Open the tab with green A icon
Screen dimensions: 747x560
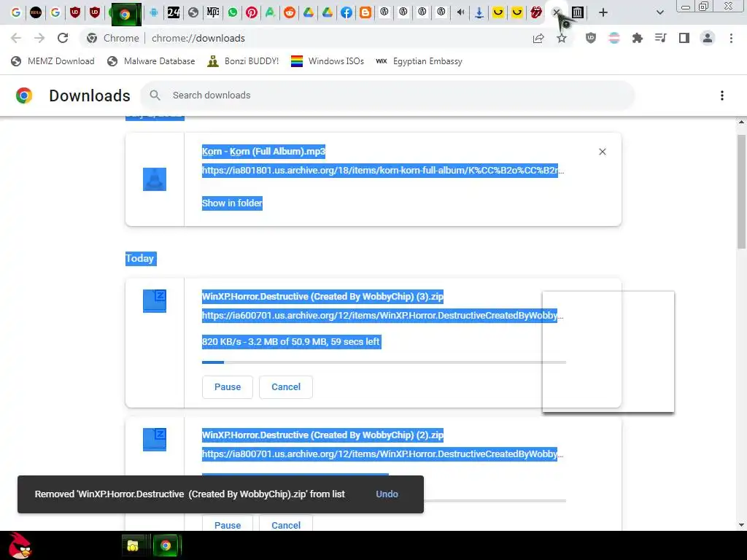pos(270,12)
